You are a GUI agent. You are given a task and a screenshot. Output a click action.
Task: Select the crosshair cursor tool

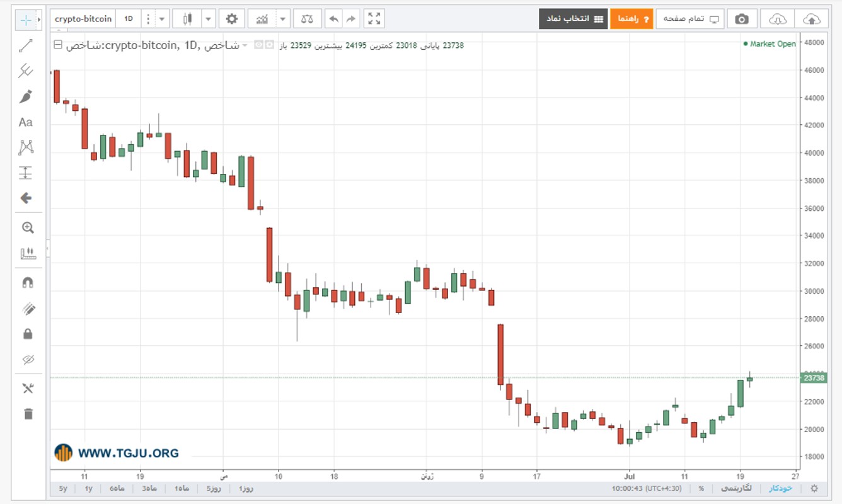26,20
